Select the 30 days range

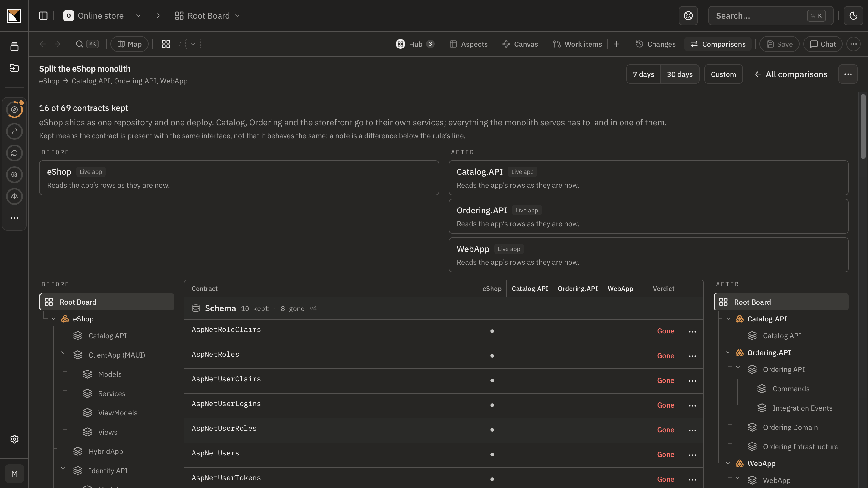[680, 74]
